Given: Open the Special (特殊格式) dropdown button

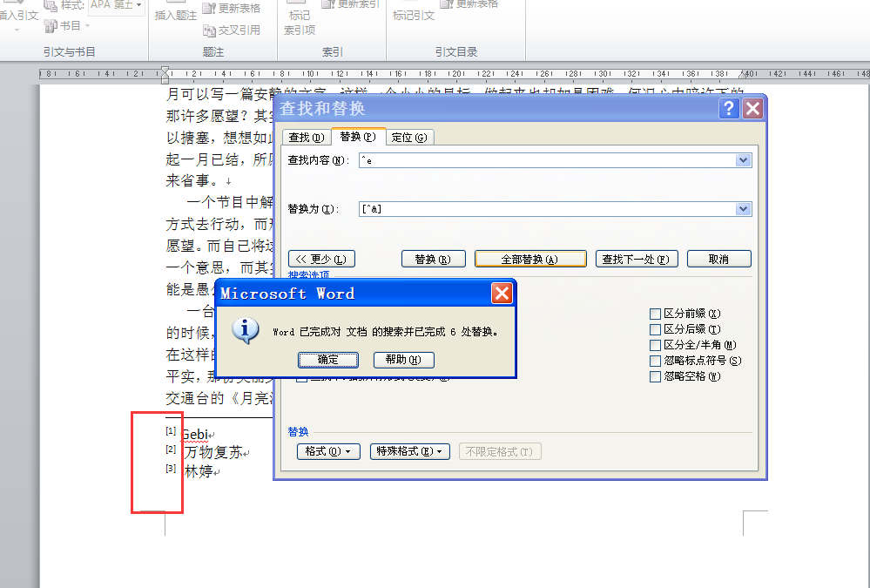Looking at the screenshot, I should coord(409,451).
